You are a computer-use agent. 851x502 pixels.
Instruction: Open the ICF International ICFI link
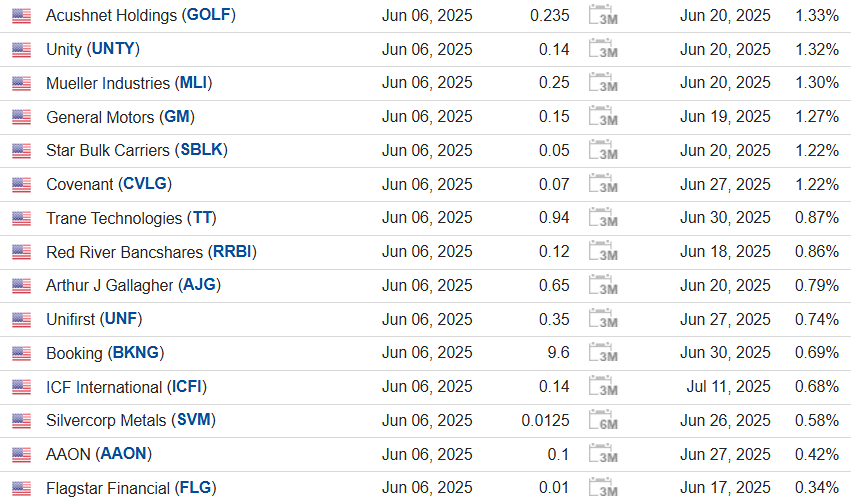coord(189,387)
